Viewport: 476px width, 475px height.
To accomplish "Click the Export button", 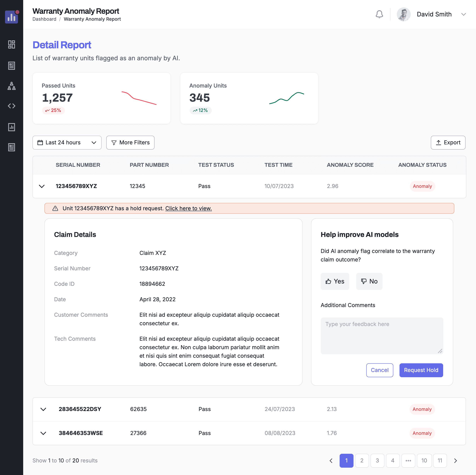I will coord(448,142).
